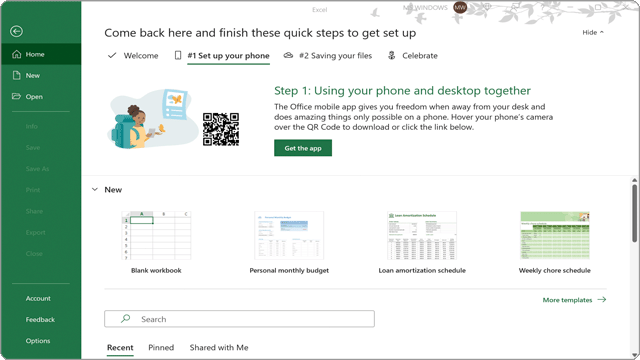Click the More templates arrow icon

[x=602, y=300]
